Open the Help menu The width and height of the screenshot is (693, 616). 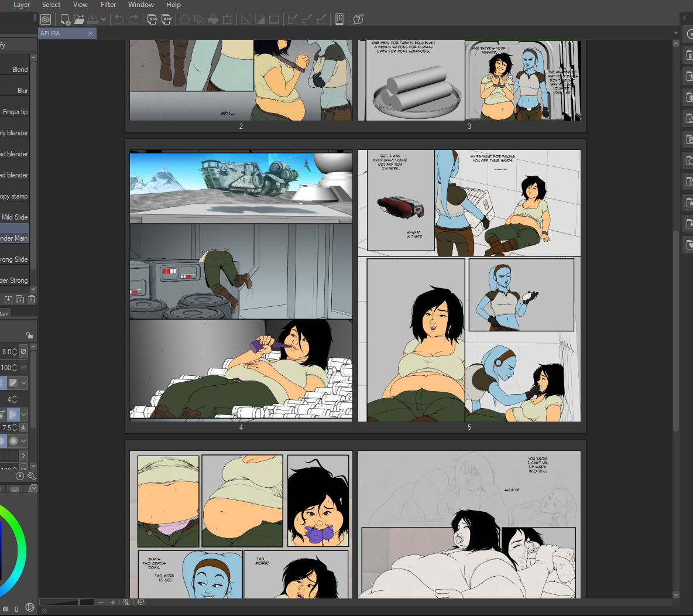[174, 5]
